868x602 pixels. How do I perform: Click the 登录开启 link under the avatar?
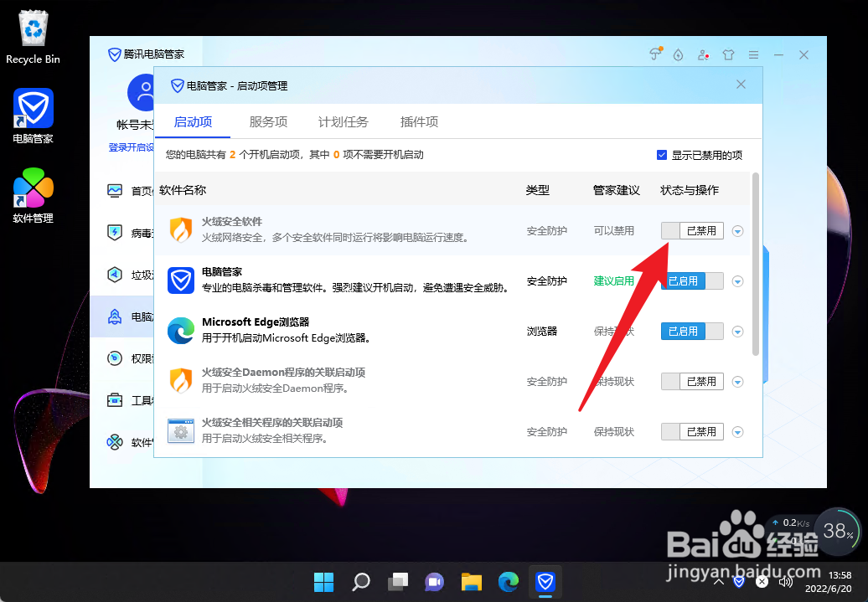pyautogui.click(x=132, y=147)
